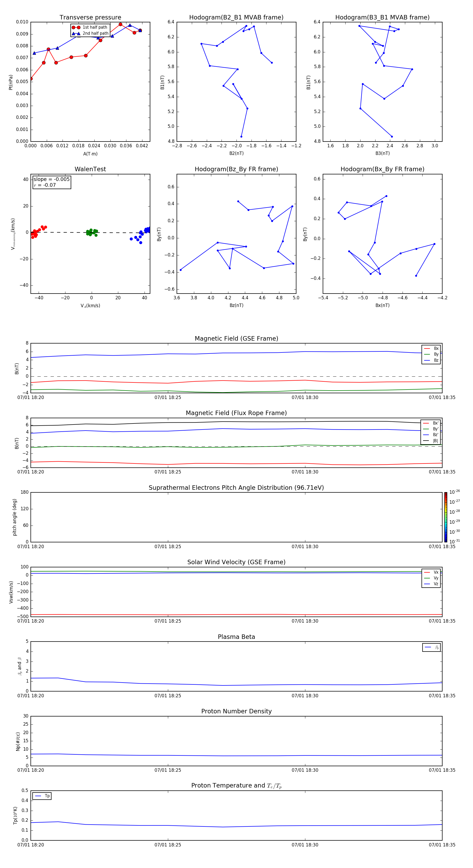
Task: Click the "Transverse pressure" plot title
Action: click(x=90, y=18)
